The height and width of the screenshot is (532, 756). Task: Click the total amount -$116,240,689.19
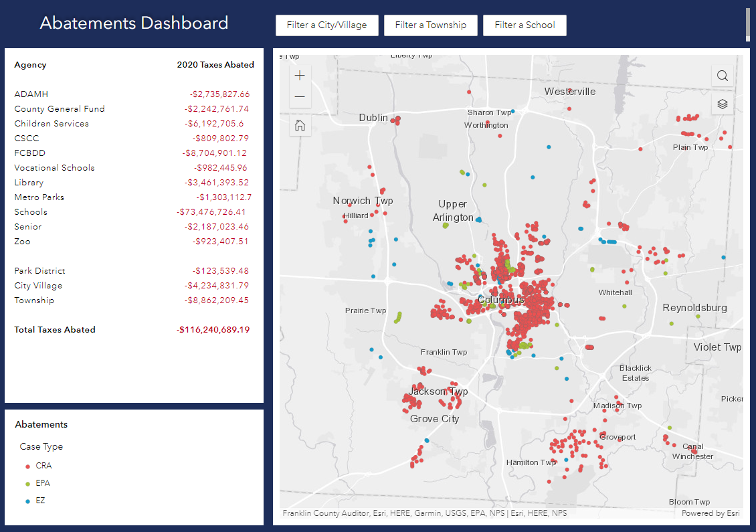(x=213, y=330)
